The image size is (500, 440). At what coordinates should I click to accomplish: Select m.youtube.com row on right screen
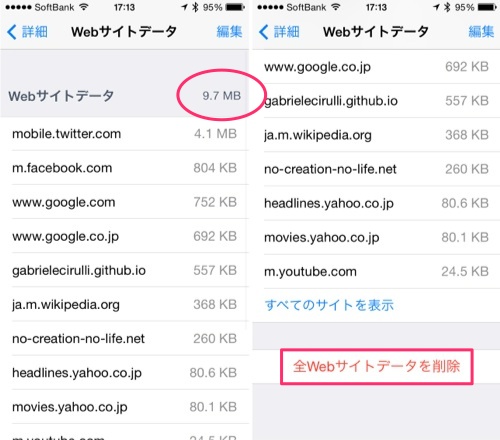pos(376,272)
